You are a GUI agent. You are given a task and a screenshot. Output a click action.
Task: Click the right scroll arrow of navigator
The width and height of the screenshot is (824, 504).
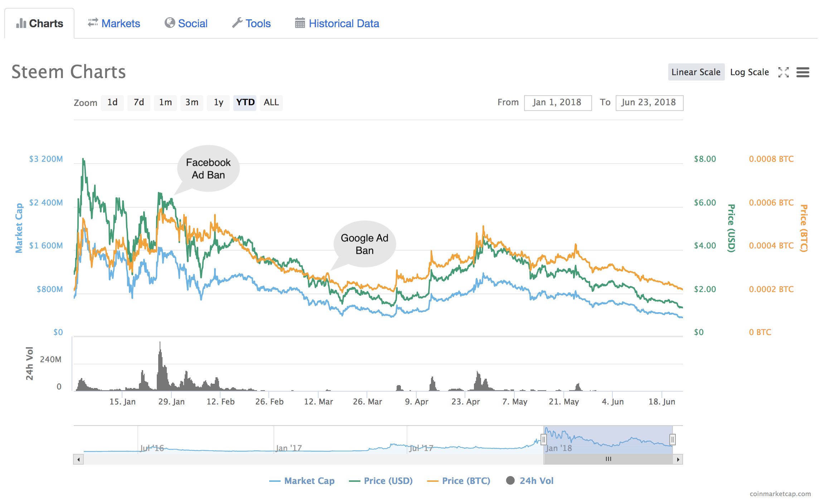(x=678, y=459)
